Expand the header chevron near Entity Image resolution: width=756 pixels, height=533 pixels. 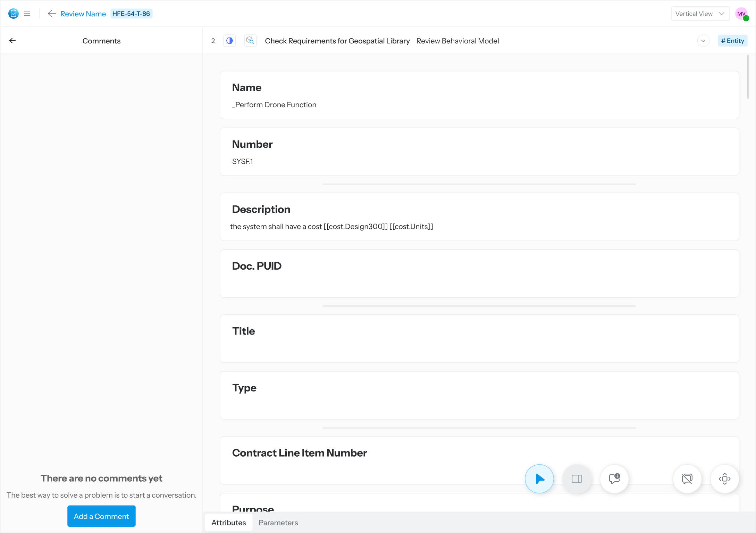(x=703, y=41)
